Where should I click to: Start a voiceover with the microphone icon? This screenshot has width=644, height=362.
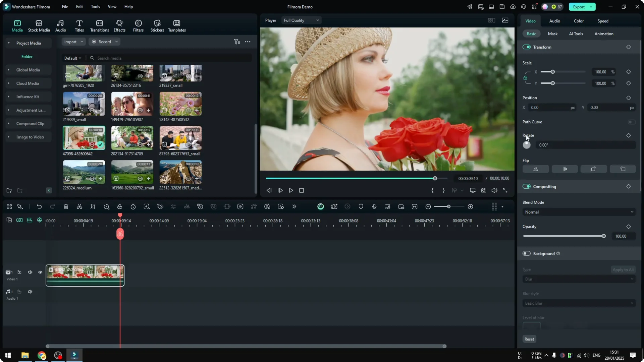click(374, 206)
